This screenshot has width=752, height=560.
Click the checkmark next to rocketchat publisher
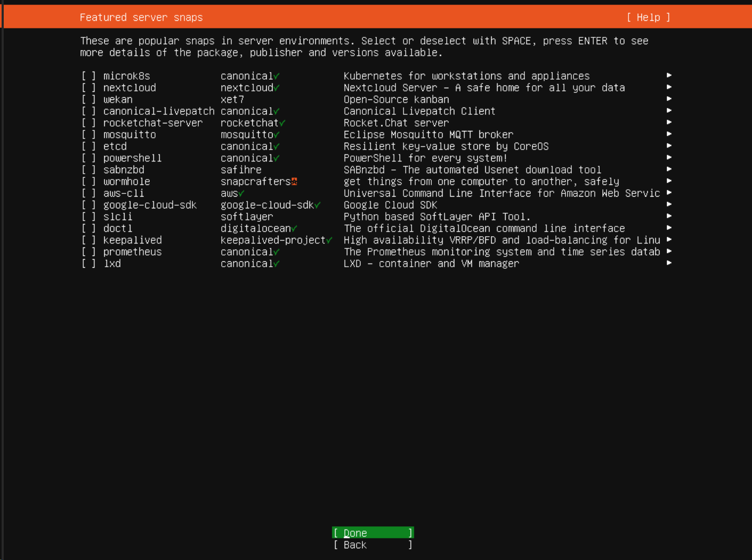pyautogui.click(x=282, y=123)
